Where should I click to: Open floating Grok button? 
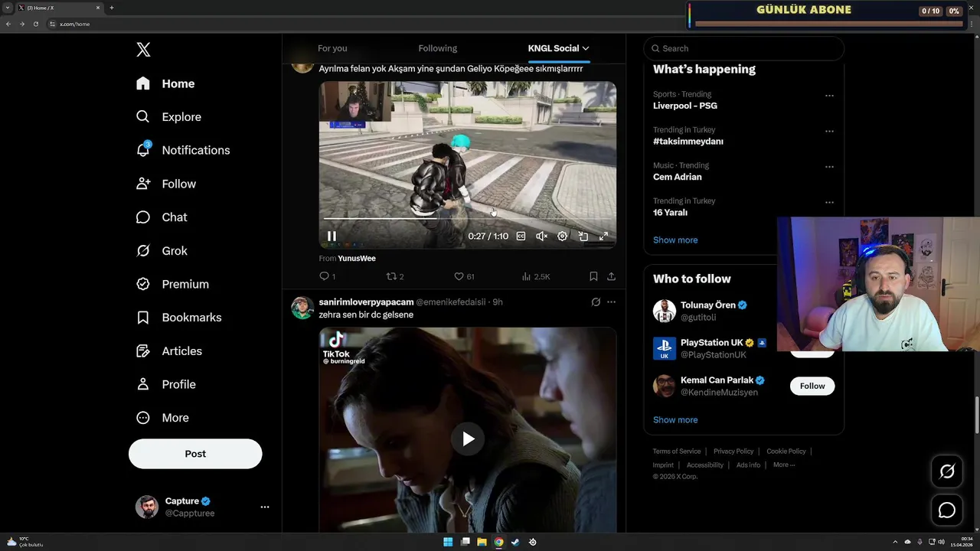click(947, 471)
